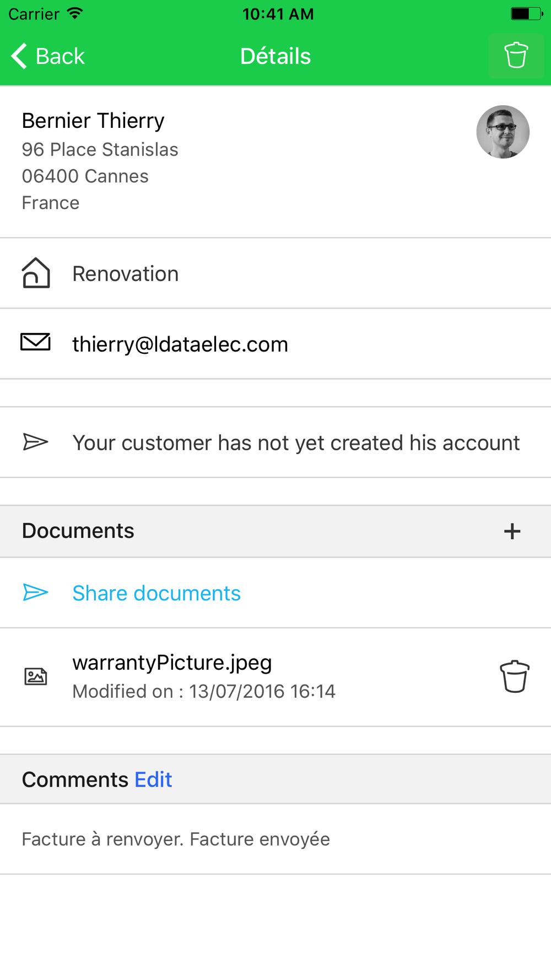Open Bernier Thierry's profile photo
Image resolution: width=551 pixels, height=980 pixels.
pos(503,132)
